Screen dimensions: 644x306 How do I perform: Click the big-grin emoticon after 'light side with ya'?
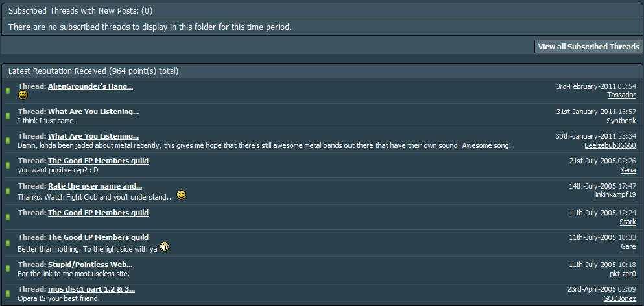point(165,247)
